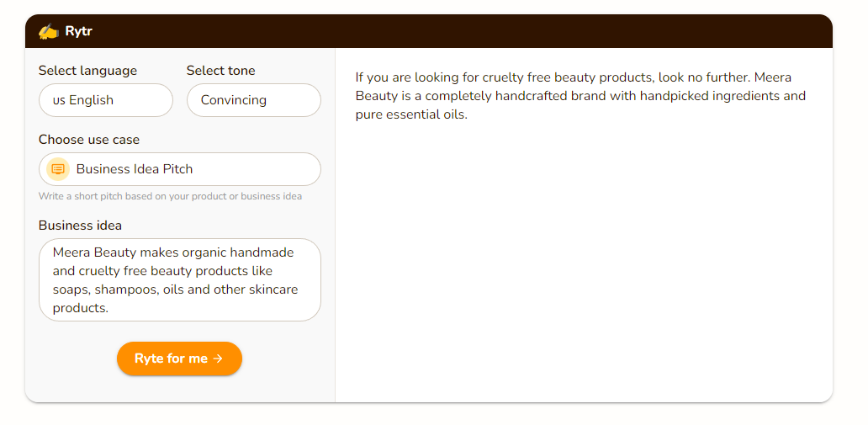Click the Rytr title text in header
This screenshot has height=425, width=868.
[x=78, y=31]
